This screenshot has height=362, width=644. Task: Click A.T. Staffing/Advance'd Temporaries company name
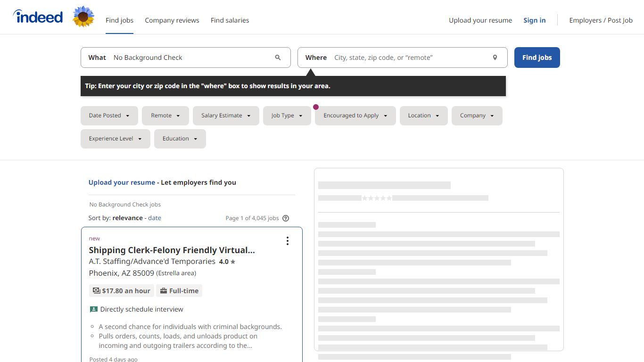152,262
